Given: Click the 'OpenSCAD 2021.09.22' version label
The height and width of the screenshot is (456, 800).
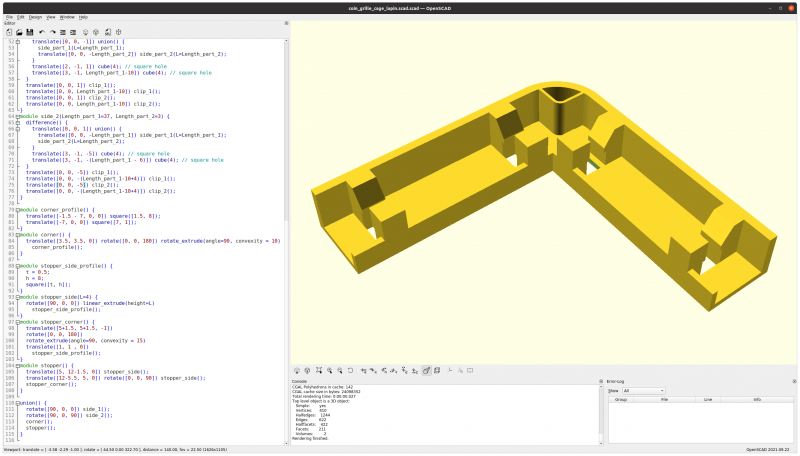Looking at the screenshot, I should pos(767,450).
